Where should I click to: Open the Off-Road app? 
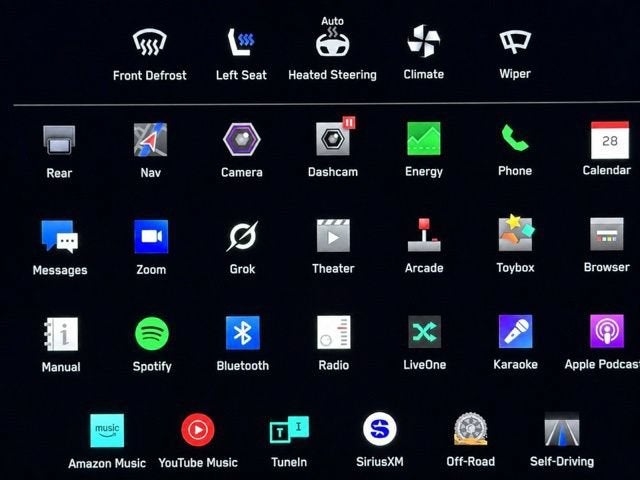[x=471, y=429]
